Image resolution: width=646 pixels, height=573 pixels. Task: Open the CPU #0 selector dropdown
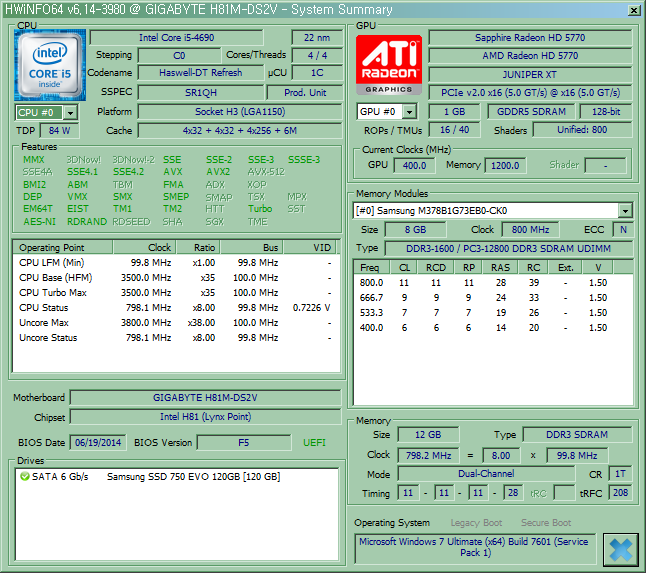[70, 112]
